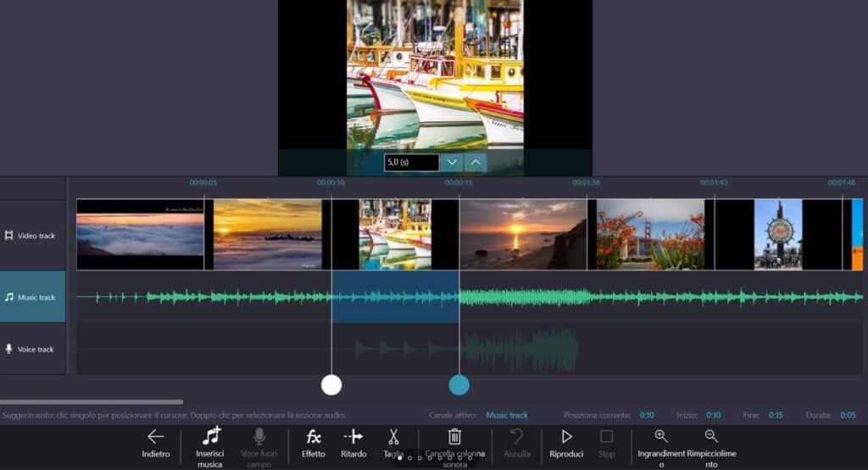The width and height of the screenshot is (868, 470).
Task: Click the 5,0 (s) duration field
Action: tap(411, 162)
